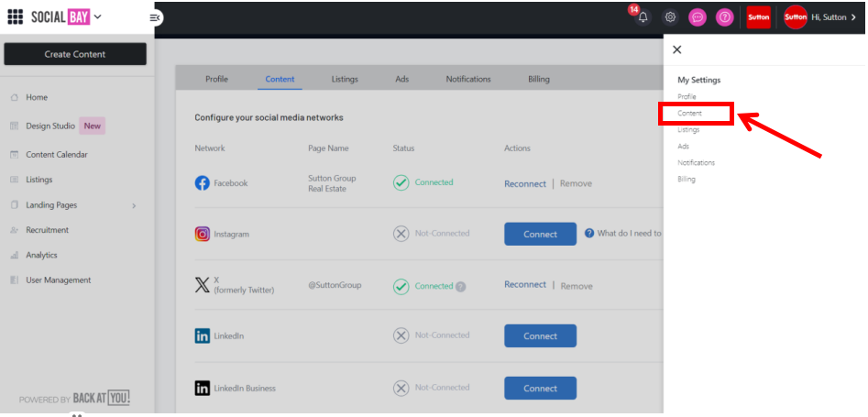868x417 pixels.
Task: Click the @SuttonGroup page name
Action: 335,285
